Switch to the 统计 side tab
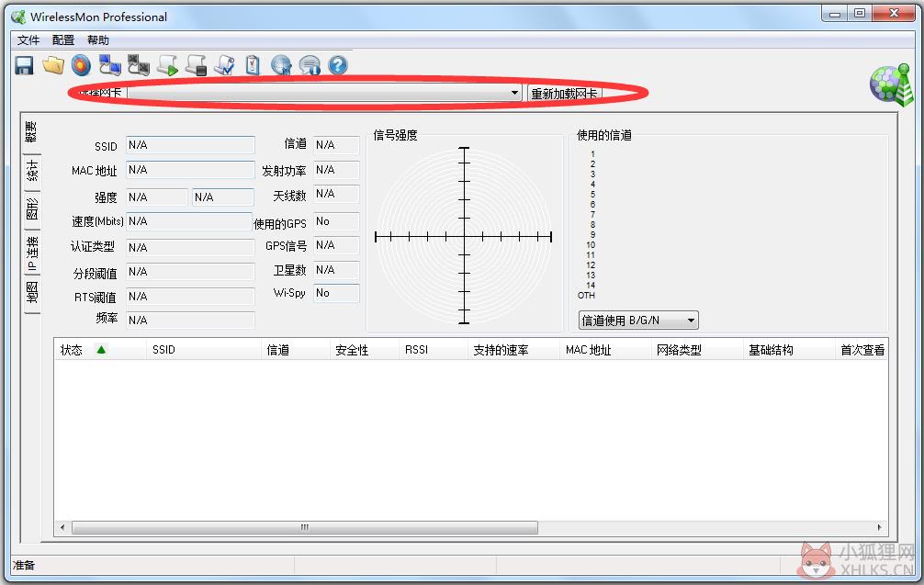 coord(32,172)
